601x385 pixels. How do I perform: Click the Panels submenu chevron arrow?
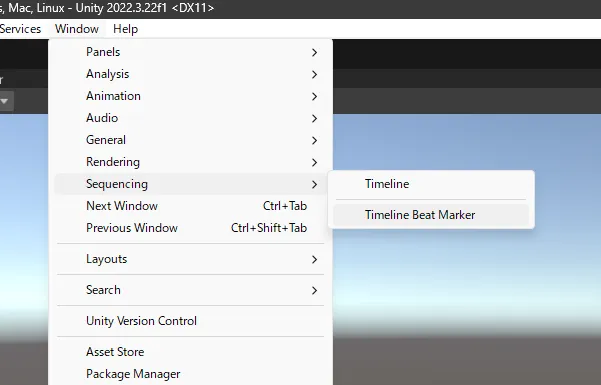(314, 53)
